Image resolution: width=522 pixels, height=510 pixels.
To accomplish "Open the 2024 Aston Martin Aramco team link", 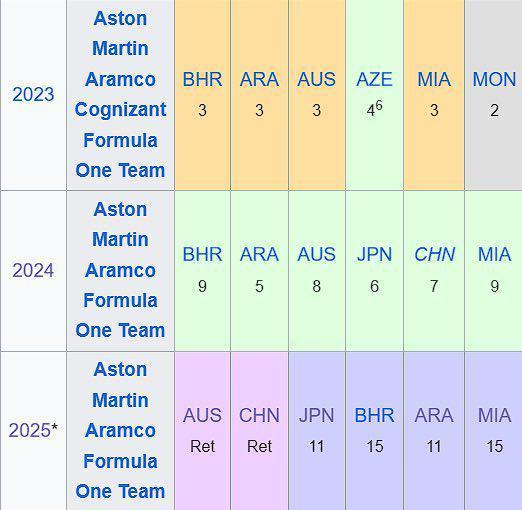I will click(120, 270).
